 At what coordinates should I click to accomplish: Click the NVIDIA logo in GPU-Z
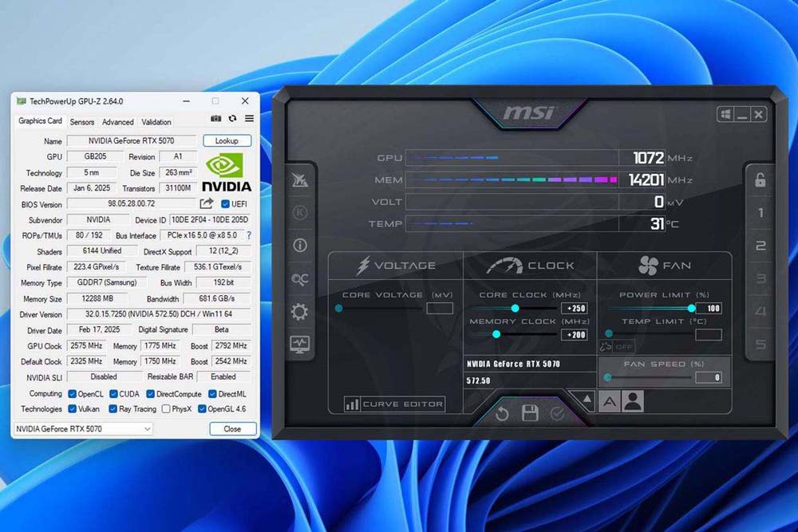click(x=226, y=172)
